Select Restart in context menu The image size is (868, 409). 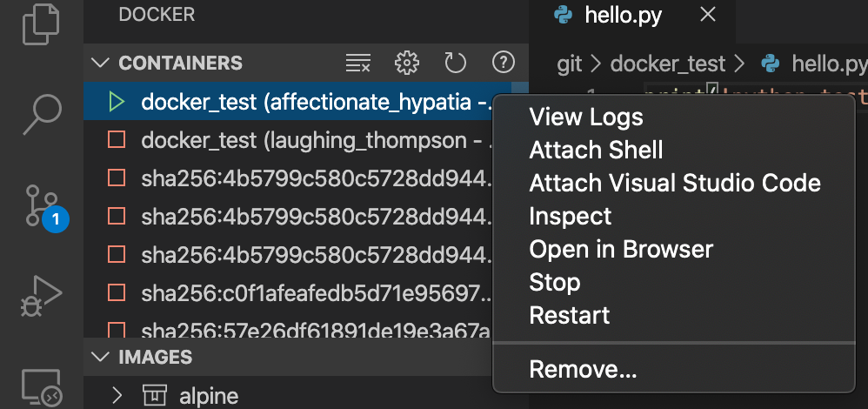click(570, 316)
